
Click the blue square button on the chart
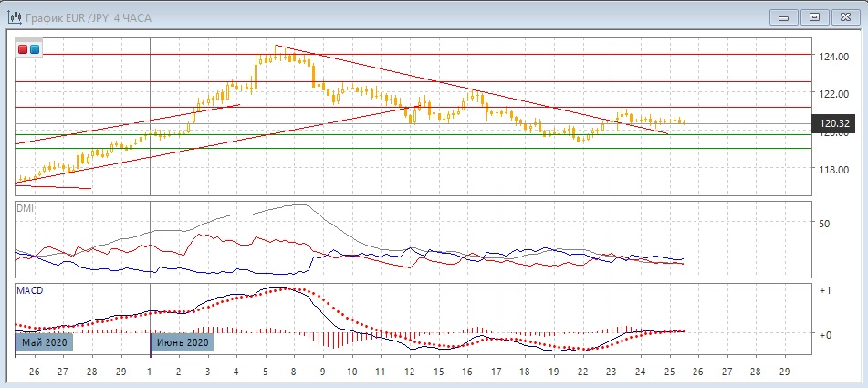(35, 49)
